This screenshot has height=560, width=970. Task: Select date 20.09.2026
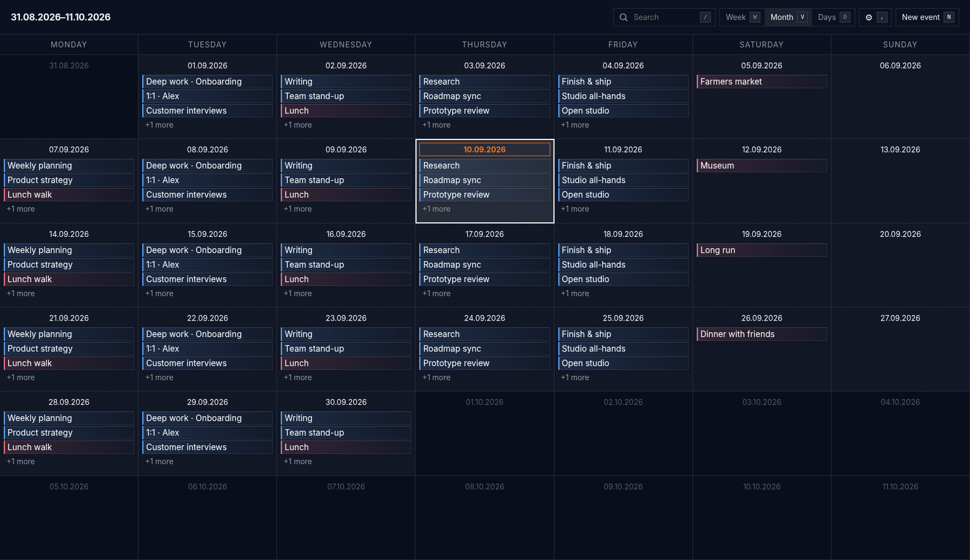pos(900,234)
